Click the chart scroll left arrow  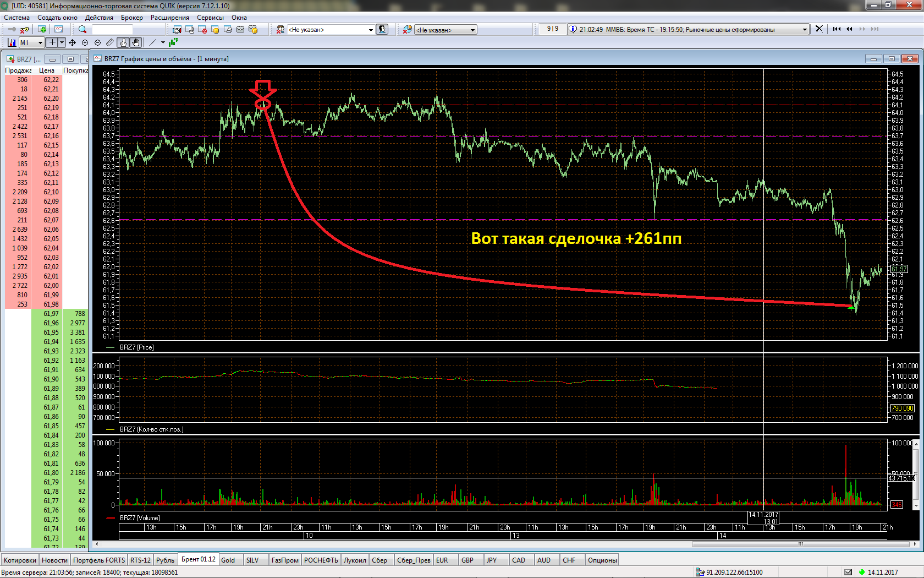coord(97,544)
